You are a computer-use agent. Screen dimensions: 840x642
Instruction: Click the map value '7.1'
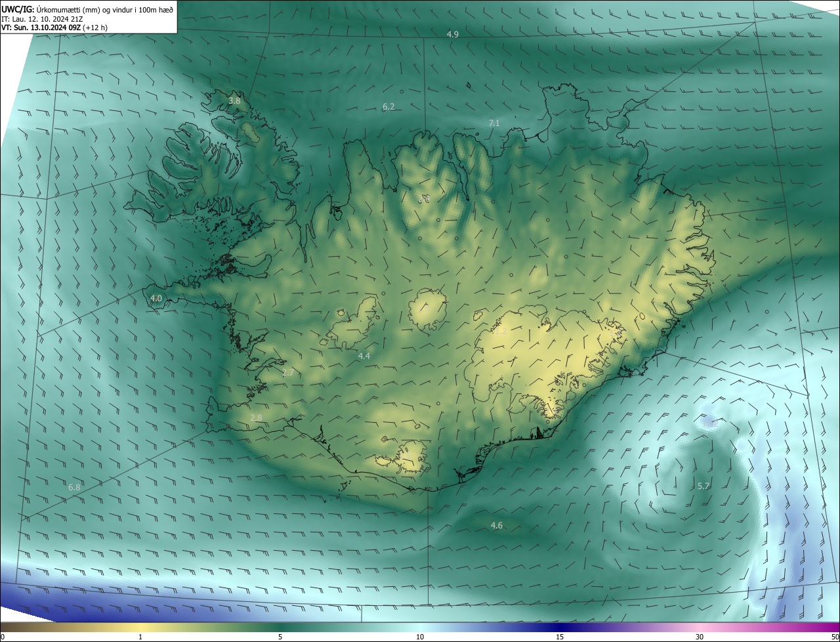click(x=494, y=123)
